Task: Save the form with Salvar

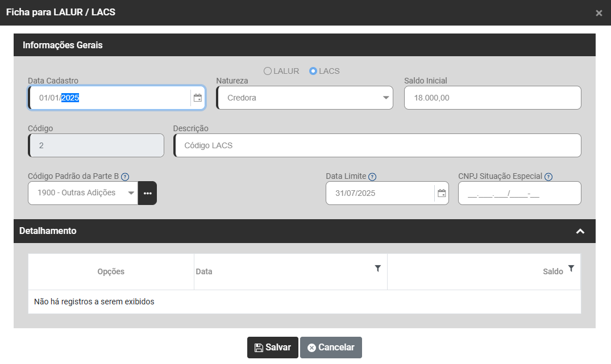Action: pos(273,348)
